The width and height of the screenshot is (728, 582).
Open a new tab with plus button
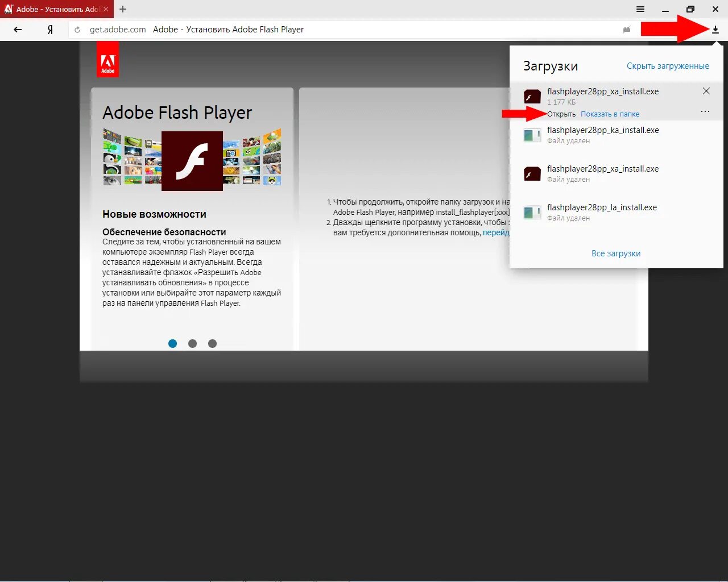click(123, 9)
